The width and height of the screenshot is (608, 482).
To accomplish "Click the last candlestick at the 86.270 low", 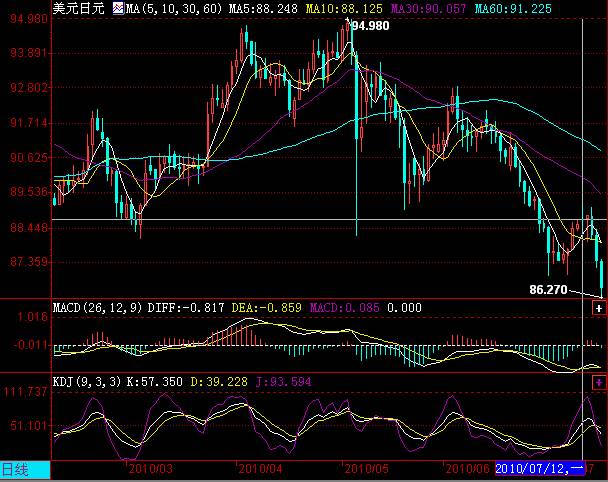I will click(601, 277).
